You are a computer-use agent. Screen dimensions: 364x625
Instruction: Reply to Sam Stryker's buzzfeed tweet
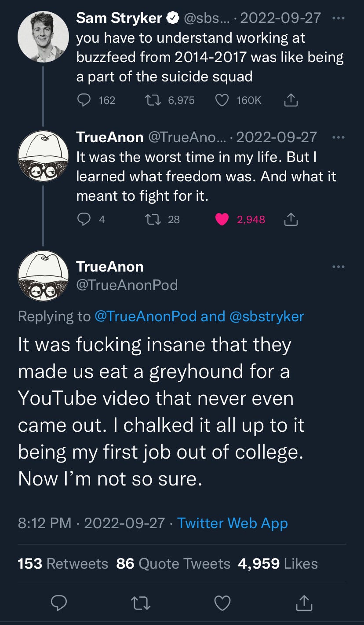tap(84, 100)
